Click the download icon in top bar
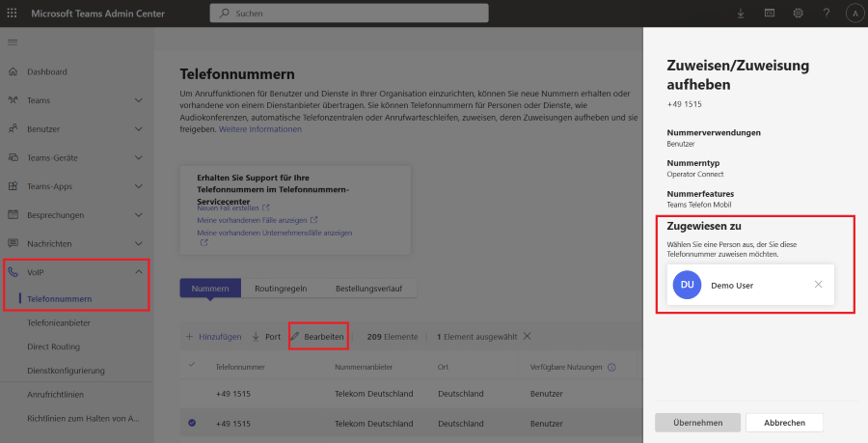 741,14
